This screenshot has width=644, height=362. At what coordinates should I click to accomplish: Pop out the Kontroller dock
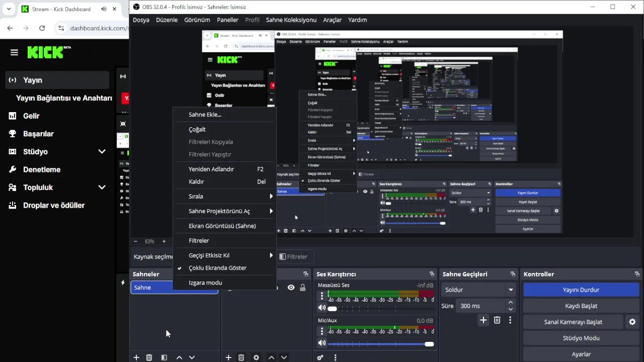tap(637, 274)
